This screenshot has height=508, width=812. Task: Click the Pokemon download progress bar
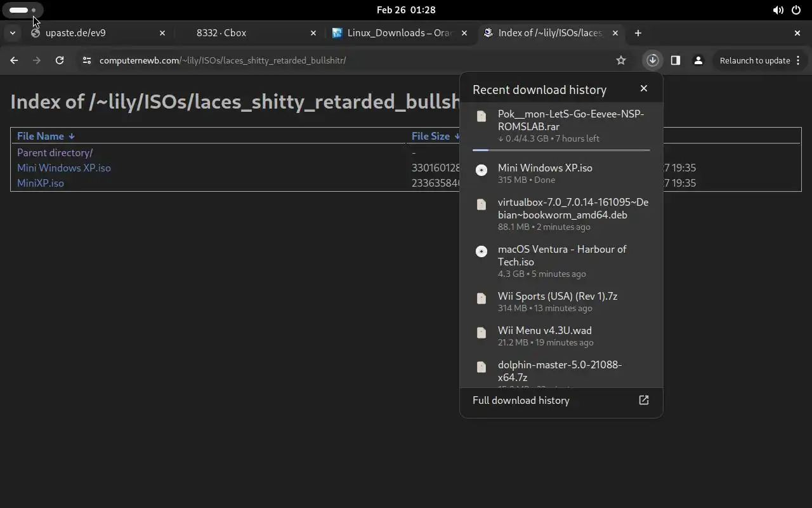(561, 150)
